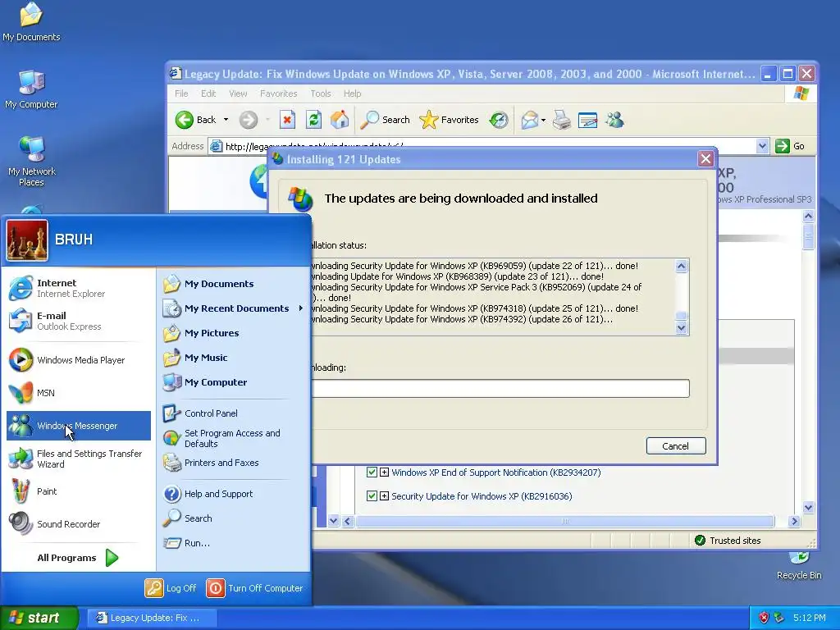Open the View menu in Internet Explorer
The image size is (840, 630).
(238, 94)
